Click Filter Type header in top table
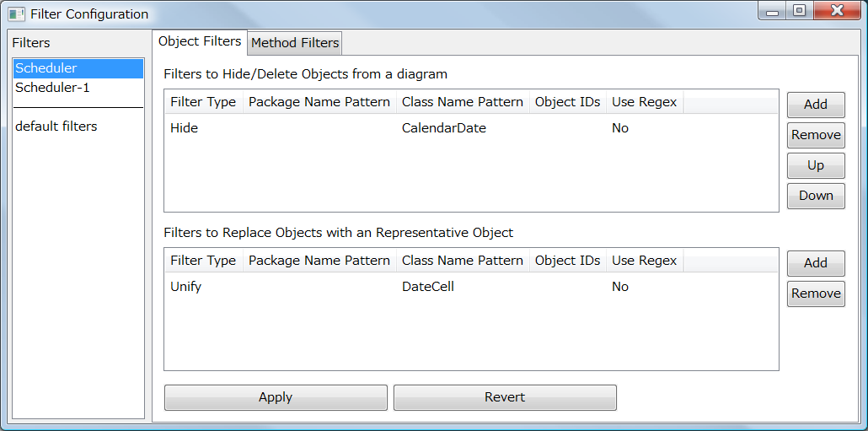The image size is (868, 431). pos(203,102)
